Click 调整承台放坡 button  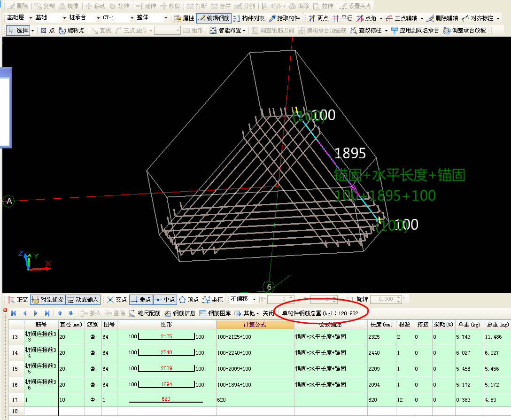(465, 31)
